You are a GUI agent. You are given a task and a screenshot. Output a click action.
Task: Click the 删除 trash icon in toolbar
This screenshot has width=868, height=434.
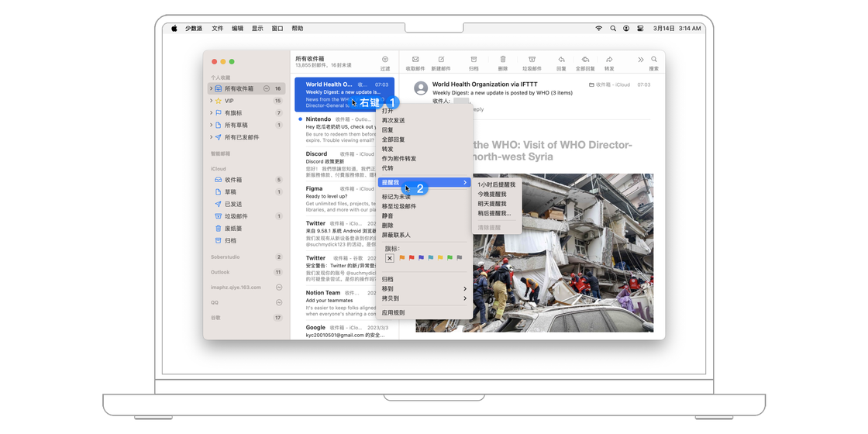click(x=503, y=60)
